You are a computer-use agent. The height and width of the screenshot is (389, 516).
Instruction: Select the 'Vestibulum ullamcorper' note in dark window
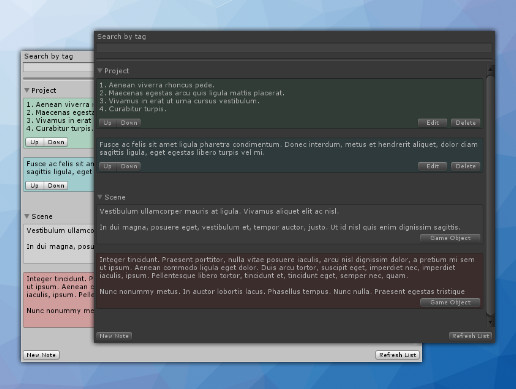click(x=289, y=224)
